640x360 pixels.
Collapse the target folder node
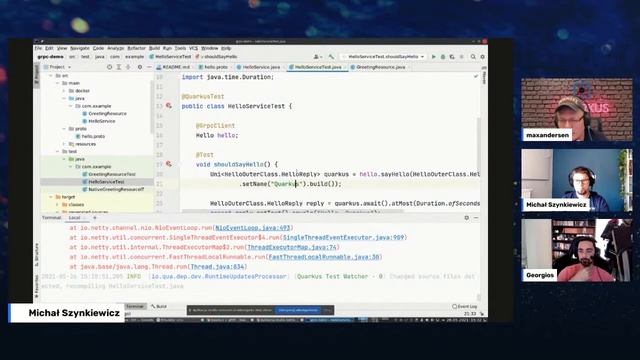(51, 197)
